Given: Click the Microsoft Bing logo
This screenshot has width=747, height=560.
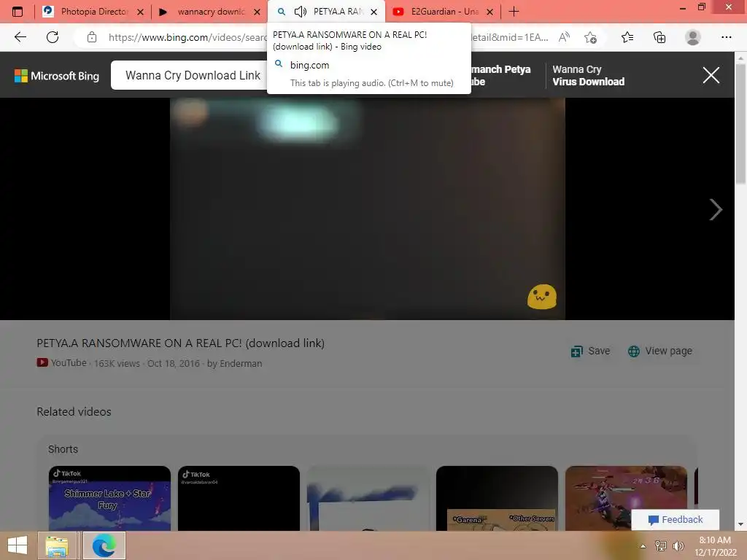Looking at the screenshot, I should point(57,76).
